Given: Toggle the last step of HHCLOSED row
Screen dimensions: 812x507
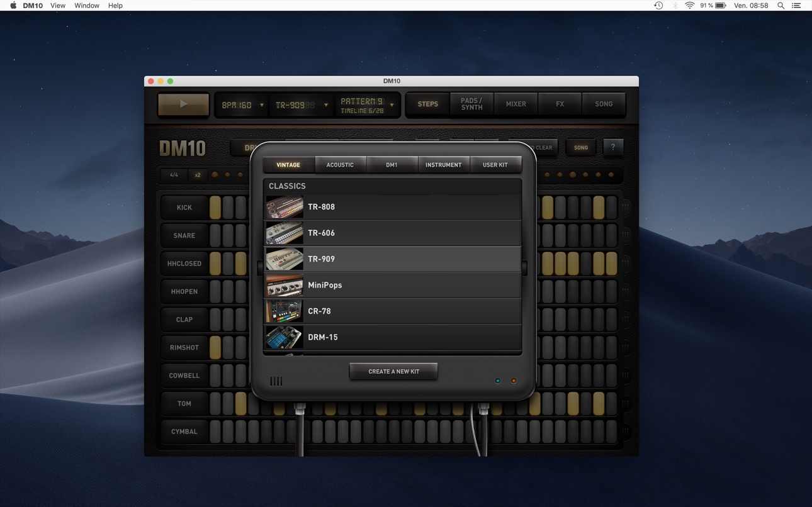Looking at the screenshot, I should click(x=611, y=263).
